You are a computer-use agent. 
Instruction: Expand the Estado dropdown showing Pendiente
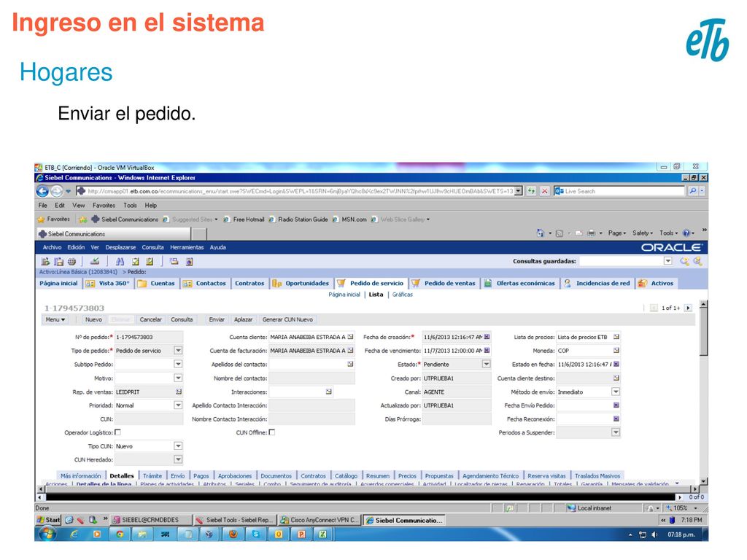(x=486, y=365)
